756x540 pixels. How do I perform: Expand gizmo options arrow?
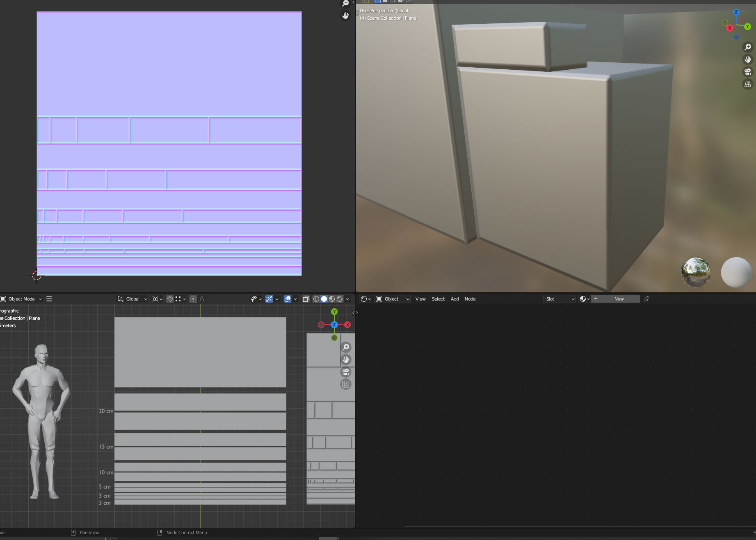click(277, 299)
